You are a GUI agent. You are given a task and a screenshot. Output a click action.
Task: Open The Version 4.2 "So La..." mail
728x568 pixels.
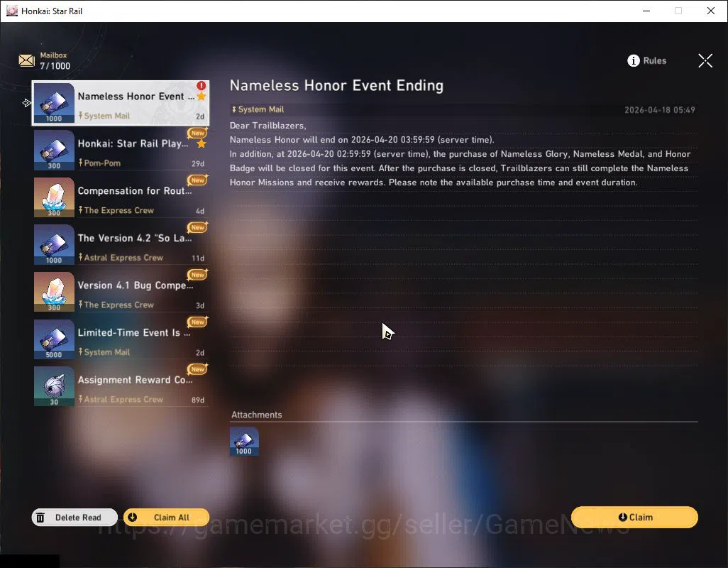[x=121, y=245]
